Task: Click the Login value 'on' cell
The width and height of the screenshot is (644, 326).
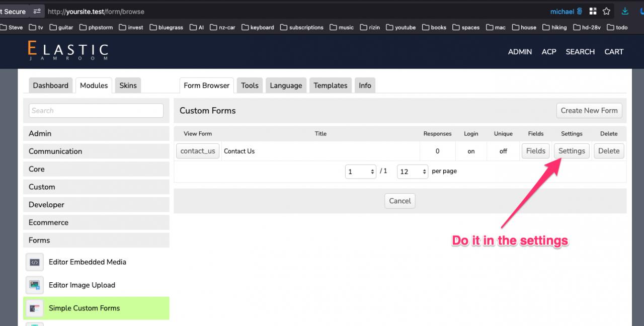Action: 471,151
